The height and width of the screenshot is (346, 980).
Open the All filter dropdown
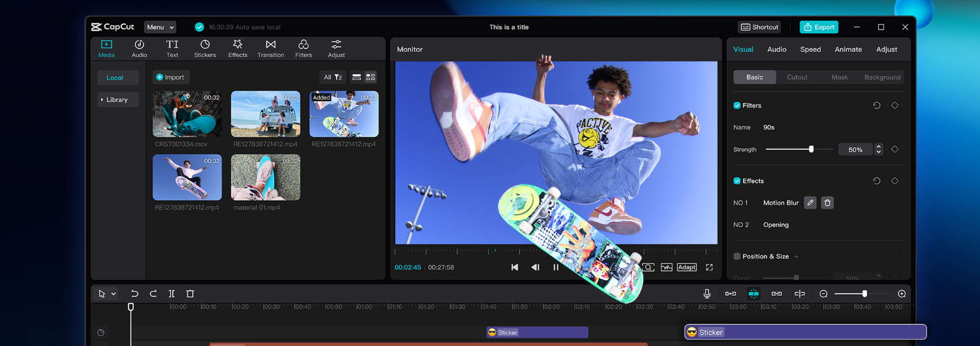pos(333,77)
